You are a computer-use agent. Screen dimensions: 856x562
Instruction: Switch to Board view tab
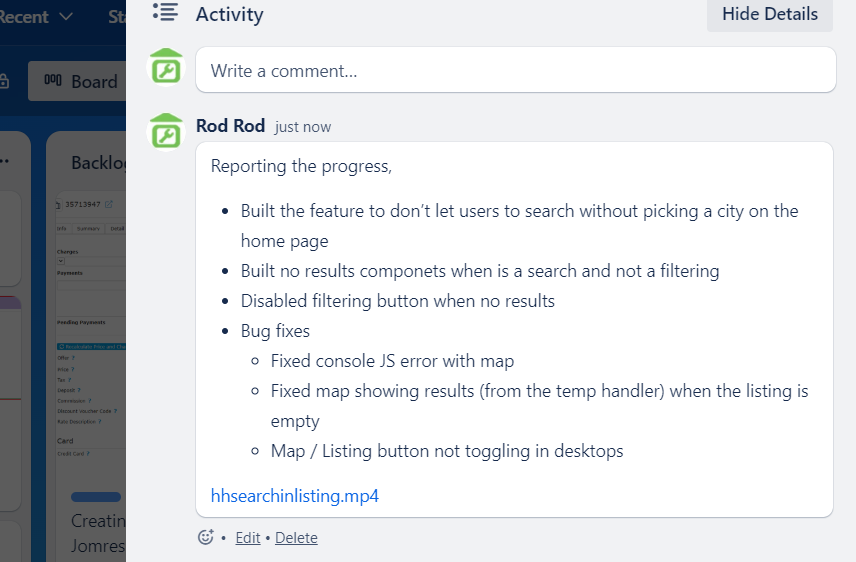tap(77, 82)
